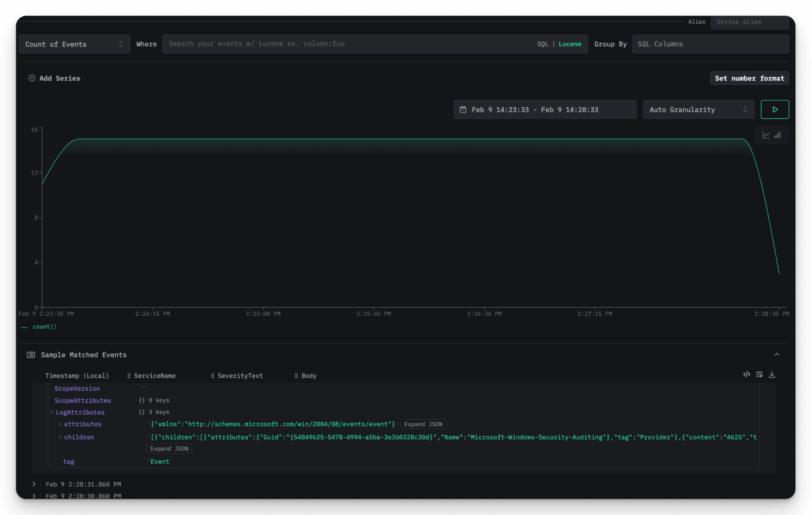Click the Add Series plus icon
The image size is (812, 515).
32,78
